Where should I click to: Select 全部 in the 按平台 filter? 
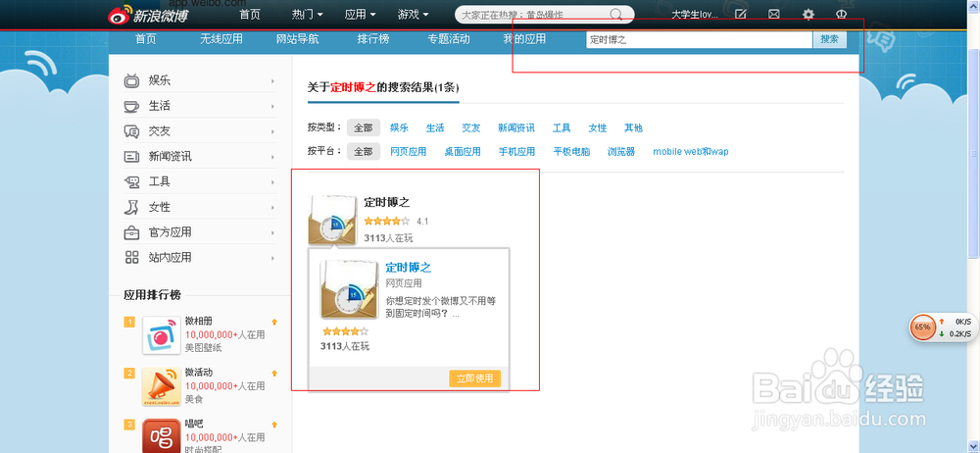coord(364,151)
